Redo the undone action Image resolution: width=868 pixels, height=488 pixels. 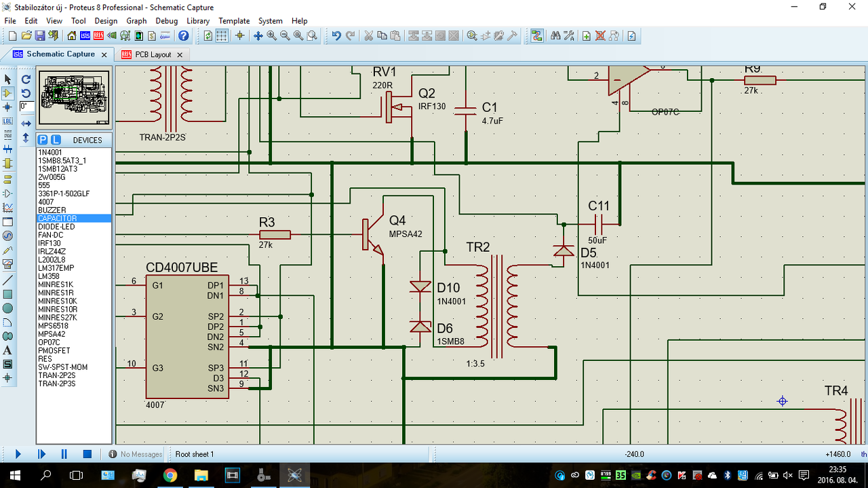coord(350,36)
